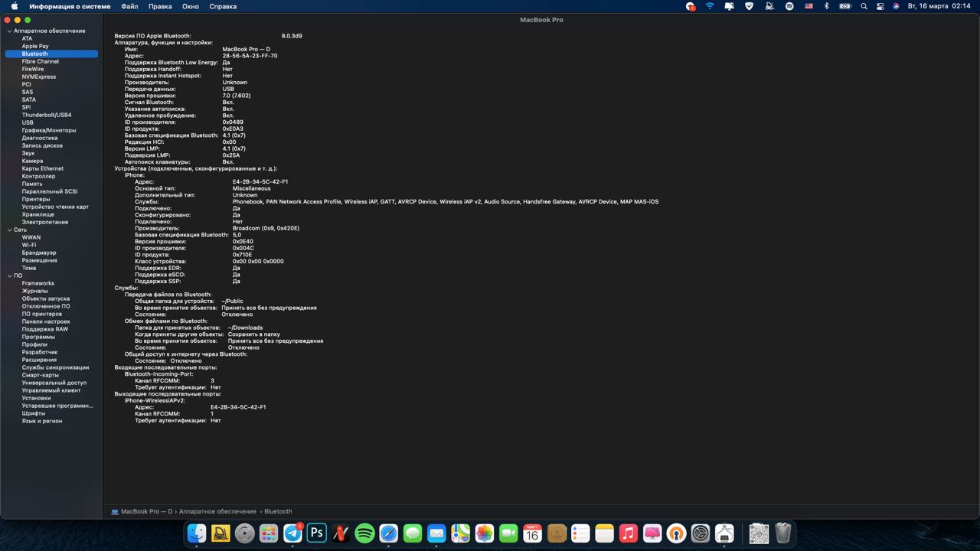Click the Mac address value 28-56-5A-23-FF-70
980x551 pixels.
click(x=250, y=56)
